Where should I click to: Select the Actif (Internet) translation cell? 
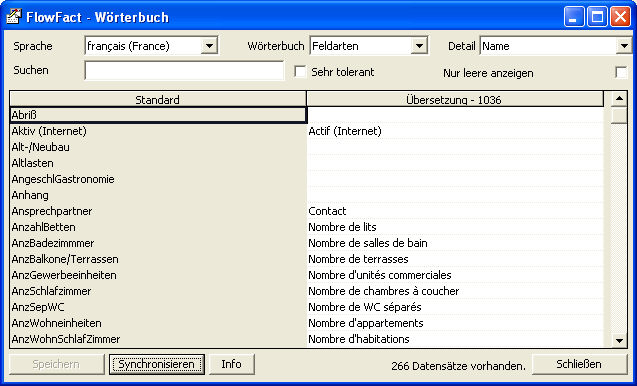coord(455,131)
